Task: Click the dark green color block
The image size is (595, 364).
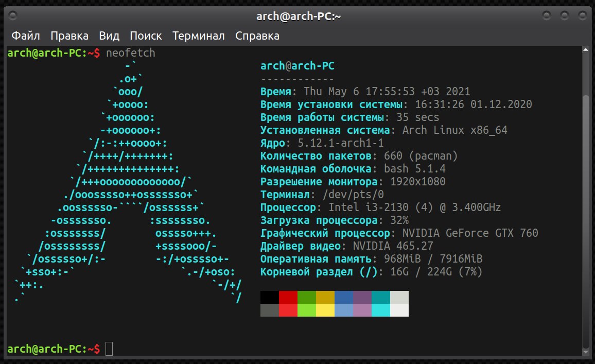Action: tap(307, 297)
